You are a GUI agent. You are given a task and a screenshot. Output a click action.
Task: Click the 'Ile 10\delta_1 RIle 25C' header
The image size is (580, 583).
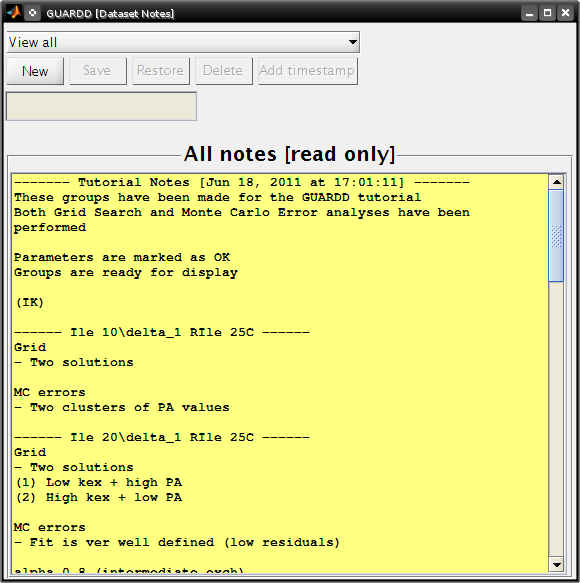[162, 332]
